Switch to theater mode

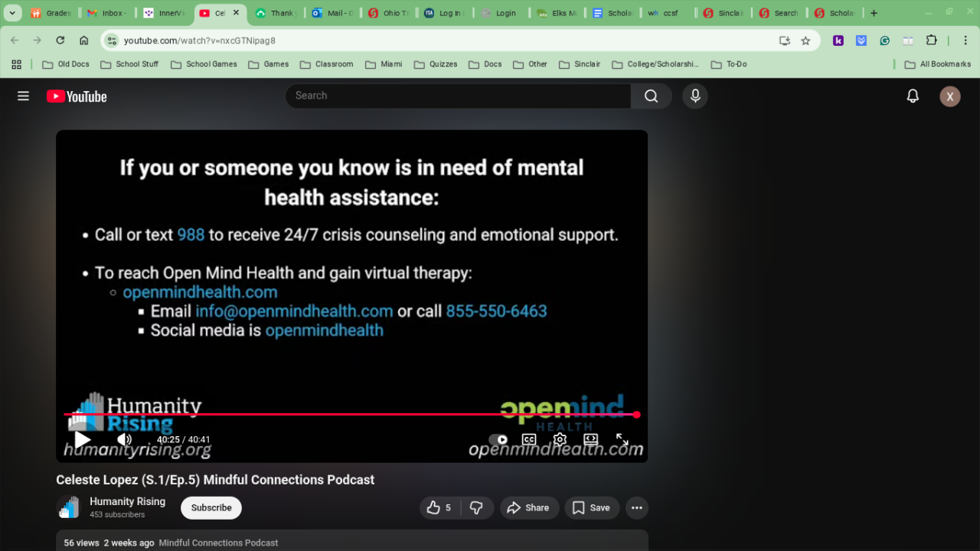(590, 439)
